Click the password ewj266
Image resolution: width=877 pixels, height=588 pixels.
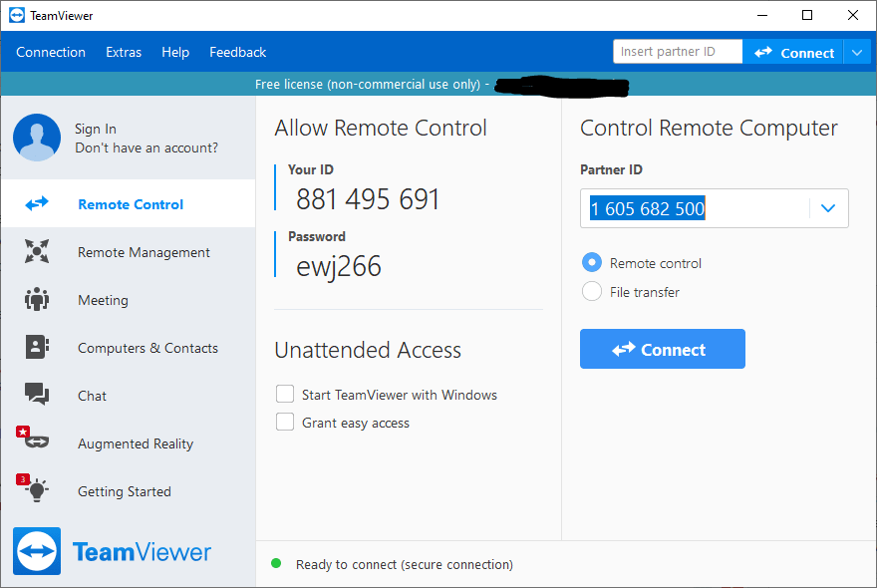click(339, 266)
